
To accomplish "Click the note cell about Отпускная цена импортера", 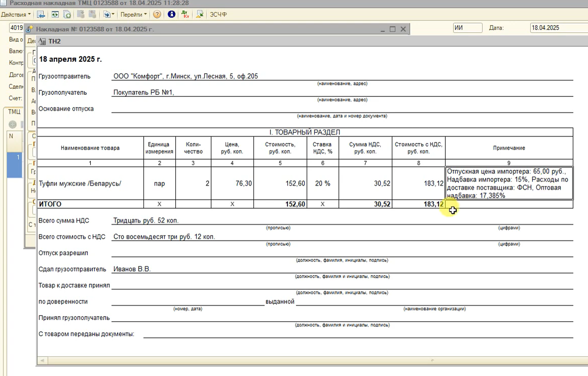I will pyautogui.click(x=509, y=183).
